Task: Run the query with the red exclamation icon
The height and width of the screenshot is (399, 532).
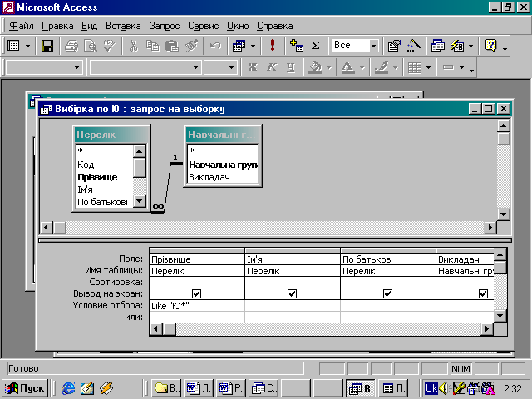Action: (273, 46)
